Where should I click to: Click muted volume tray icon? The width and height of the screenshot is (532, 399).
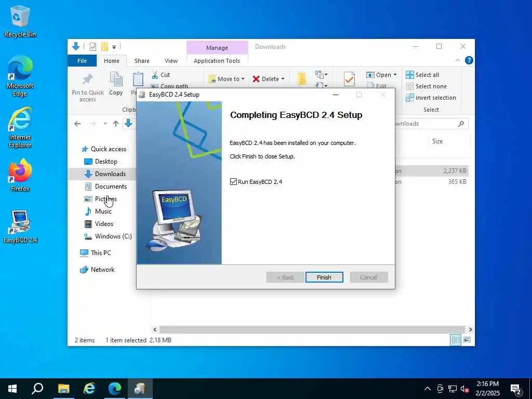464,389
